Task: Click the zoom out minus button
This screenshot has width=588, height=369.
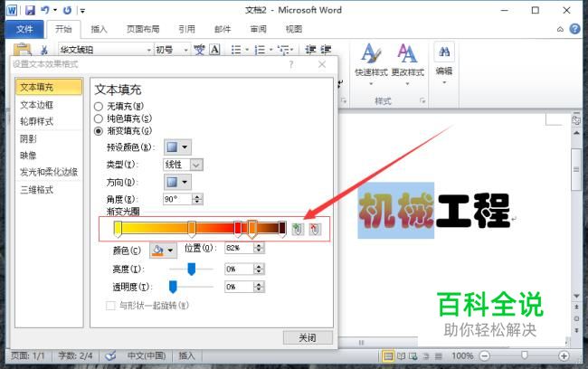Action: [x=485, y=355]
